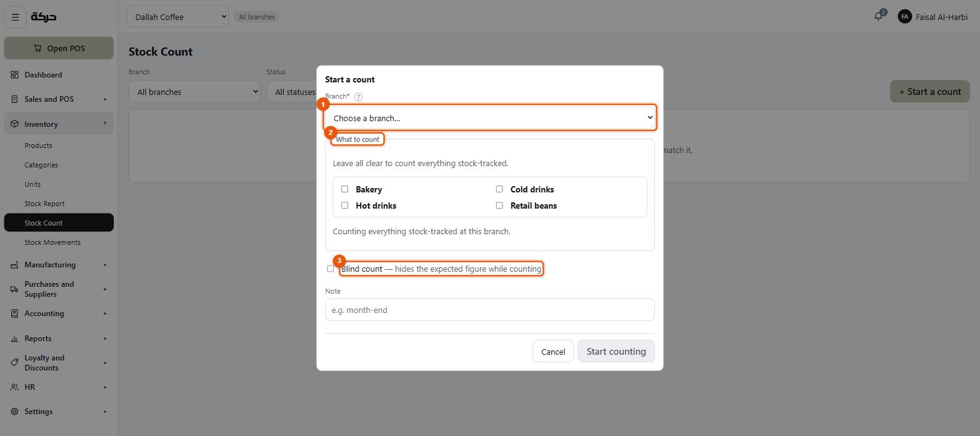980x436 pixels.
Task: Collapse the Inventory submenu arrow
Action: point(105,124)
